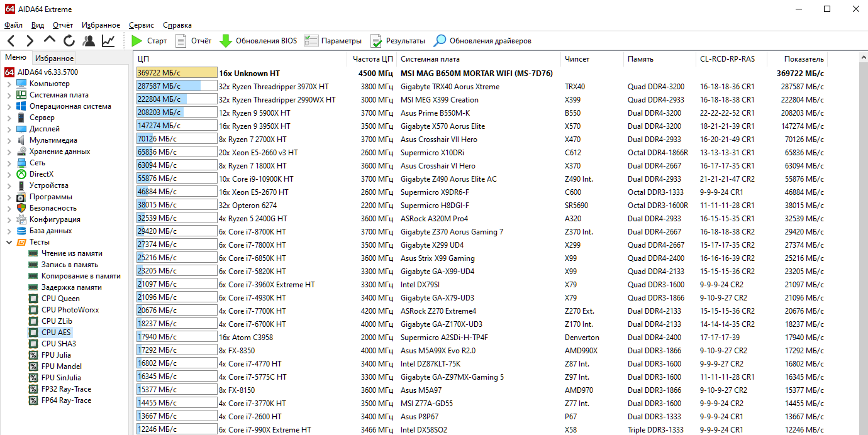The height and width of the screenshot is (435, 868).
Task: Start the benchmark with green Старт icon
Action: click(x=137, y=41)
